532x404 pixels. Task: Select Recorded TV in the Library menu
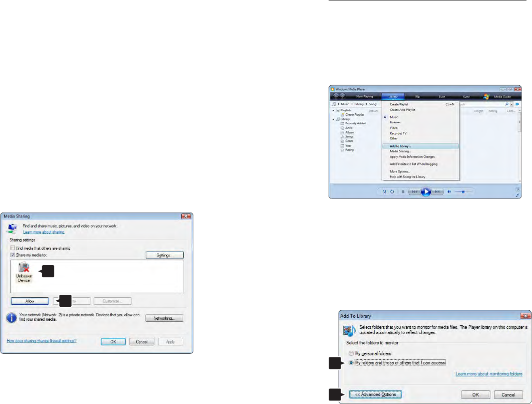coord(420,133)
